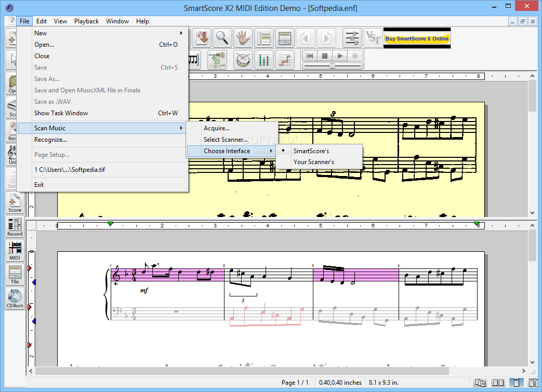The width and height of the screenshot is (542, 392).
Task: Click the upper pane vertical scrollbar
Action: [532, 97]
